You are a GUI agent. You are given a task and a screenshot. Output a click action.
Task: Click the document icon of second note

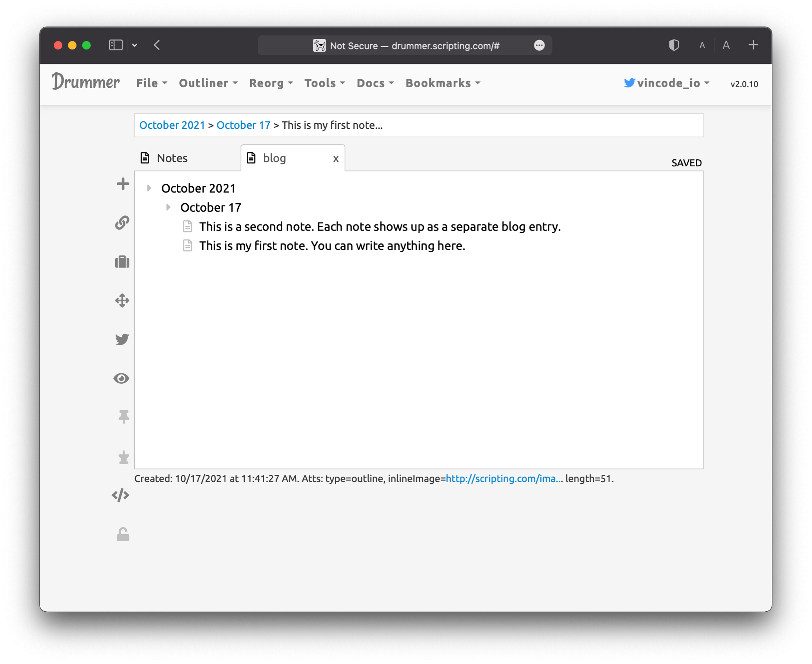187,226
